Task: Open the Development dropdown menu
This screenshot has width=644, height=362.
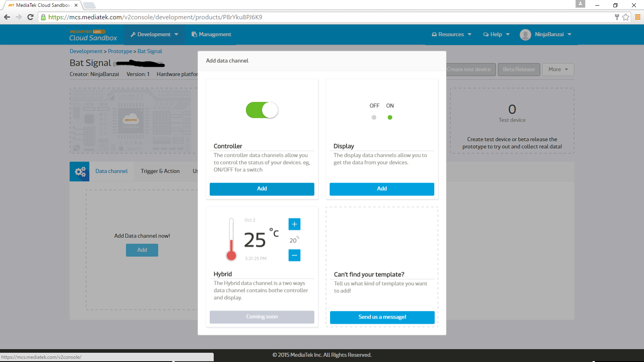Action: (154, 35)
